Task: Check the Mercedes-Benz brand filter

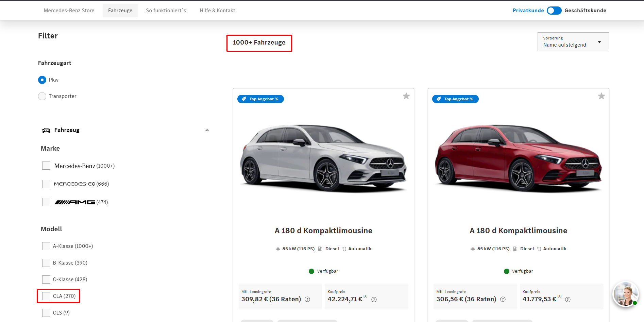Action: (x=46, y=166)
